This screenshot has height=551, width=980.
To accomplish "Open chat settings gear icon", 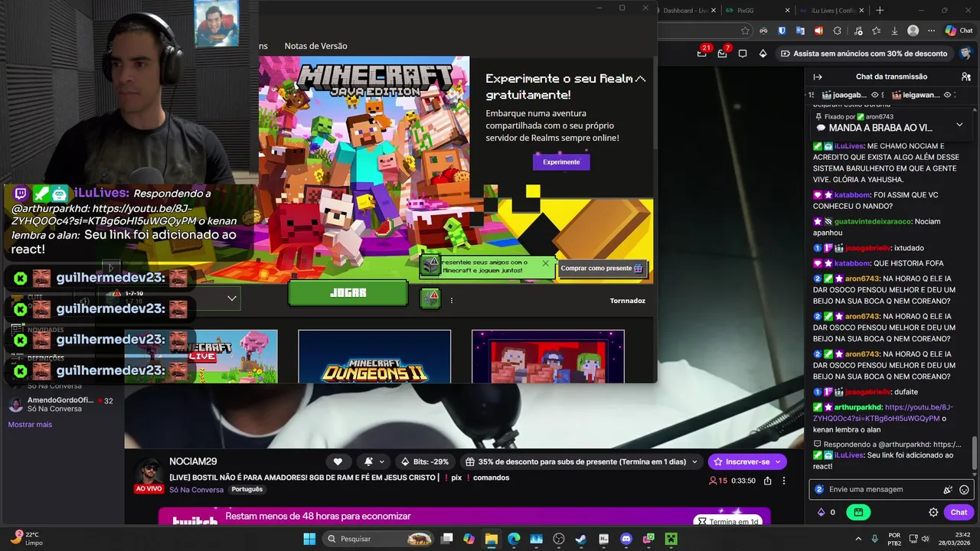I will [933, 512].
